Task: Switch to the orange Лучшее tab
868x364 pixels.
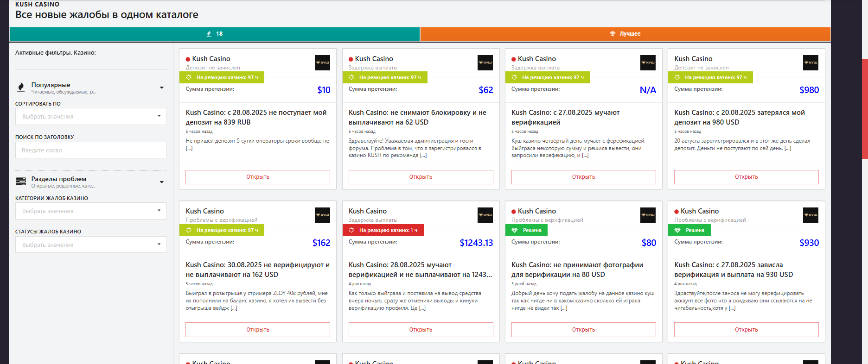Action: (625, 34)
